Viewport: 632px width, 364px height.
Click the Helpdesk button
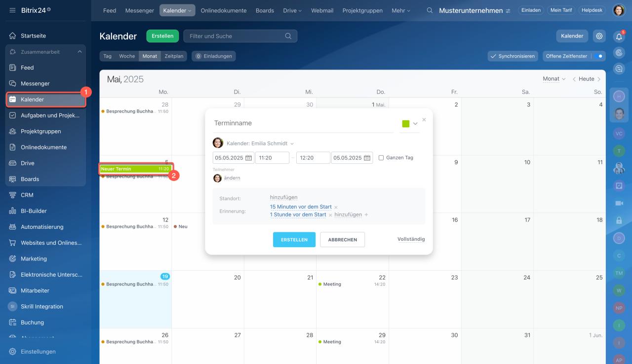click(592, 10)
